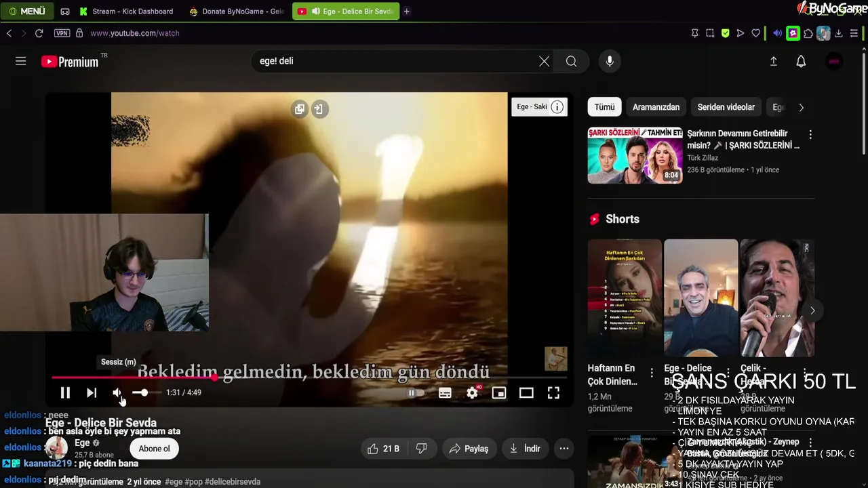Viewport: 868px width, 488px height.
Task: Open the browser MENÜ button
Action: pyautogui.click(x=27, y=11)
